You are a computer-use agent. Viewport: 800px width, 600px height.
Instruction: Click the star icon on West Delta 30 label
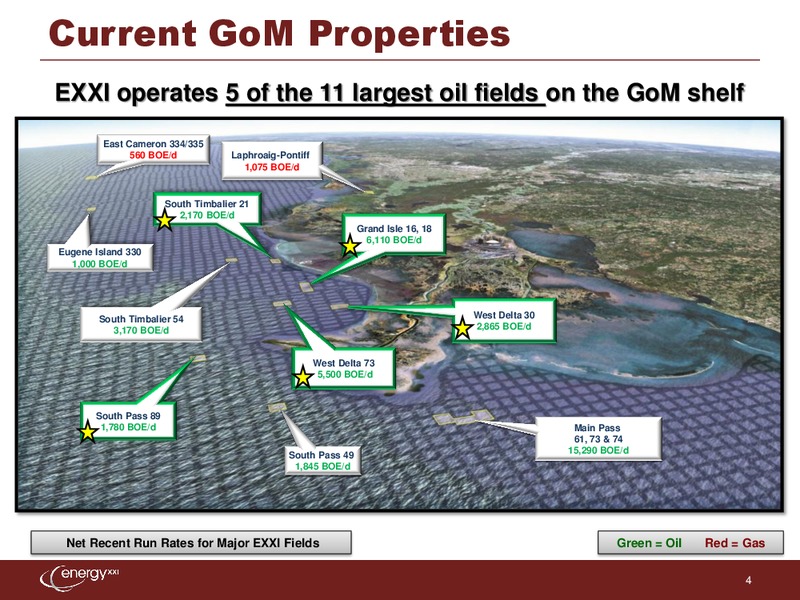462,328
